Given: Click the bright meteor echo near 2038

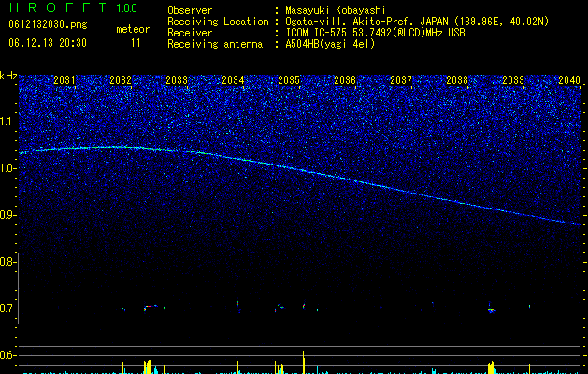Looking at the screenshot, I should pyautogui.click(x=491, y=310).
